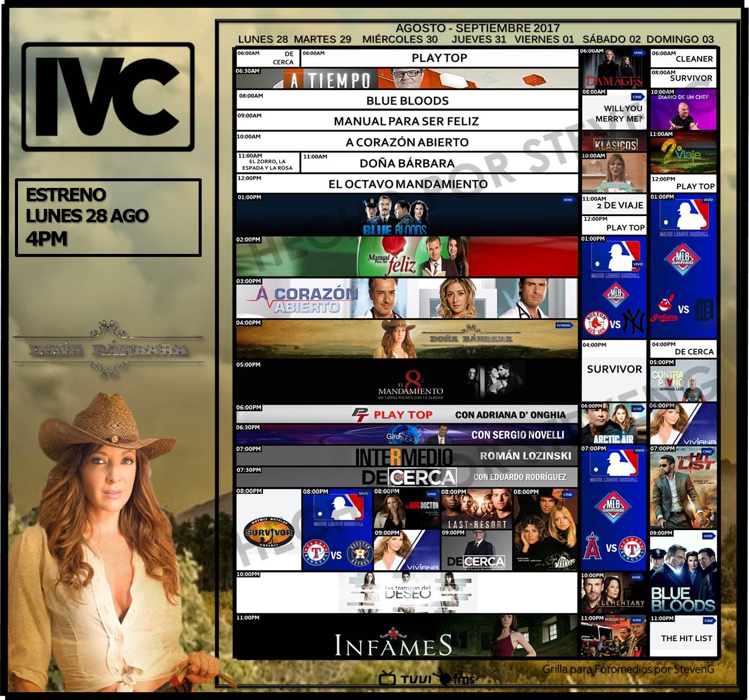Click the Elementary 10:00PM thumbnail

pos(613,593)
